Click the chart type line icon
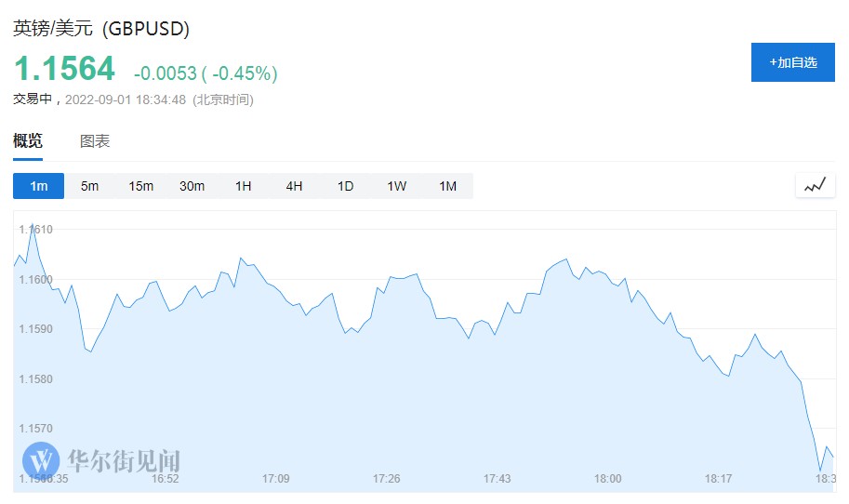Viewport: 849px width, 504px height. 815,185
